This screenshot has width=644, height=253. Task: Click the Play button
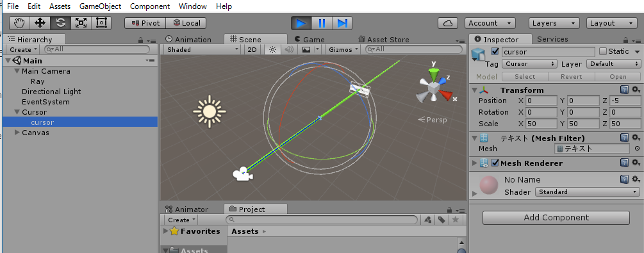point(301,23)
